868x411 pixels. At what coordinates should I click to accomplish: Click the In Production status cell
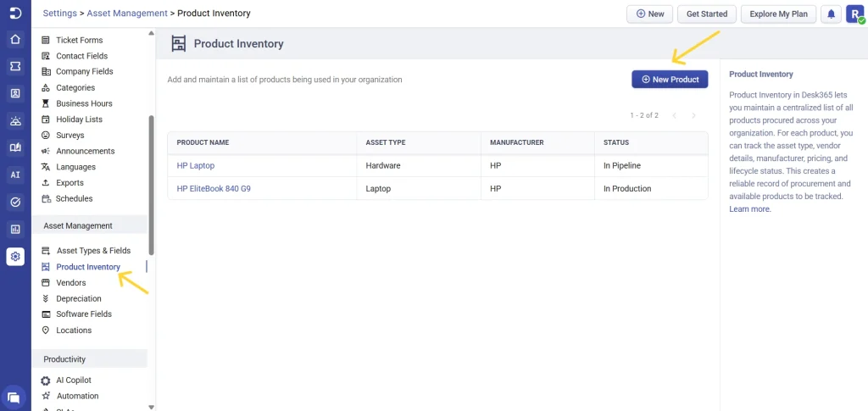pos(627,189)
